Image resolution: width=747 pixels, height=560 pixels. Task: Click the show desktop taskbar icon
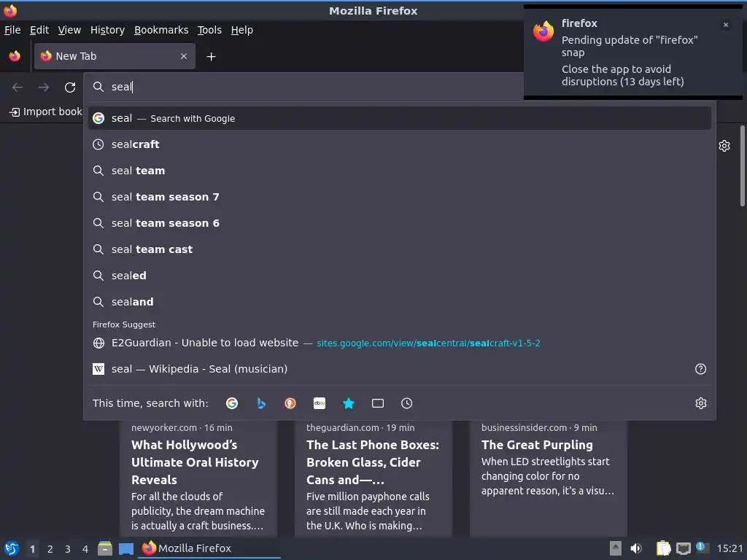point(126,548)
